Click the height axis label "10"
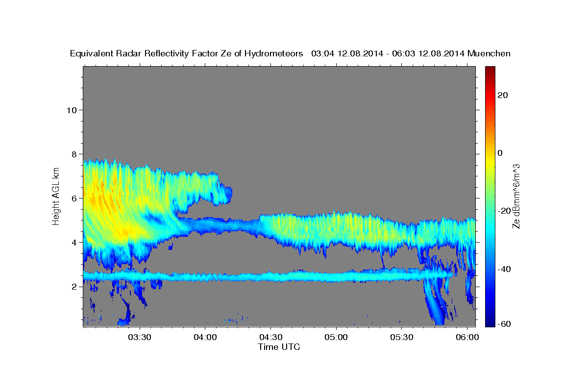 click(72, 110)
